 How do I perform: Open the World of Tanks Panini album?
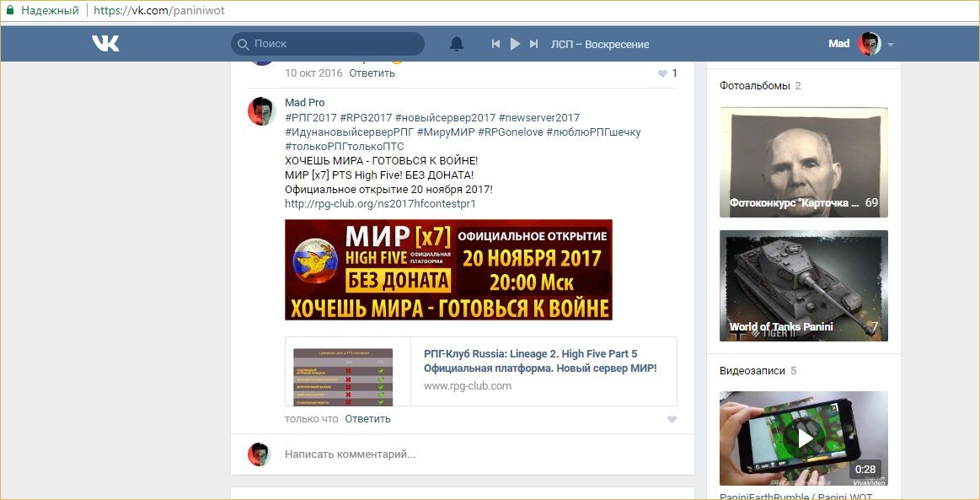804,286
